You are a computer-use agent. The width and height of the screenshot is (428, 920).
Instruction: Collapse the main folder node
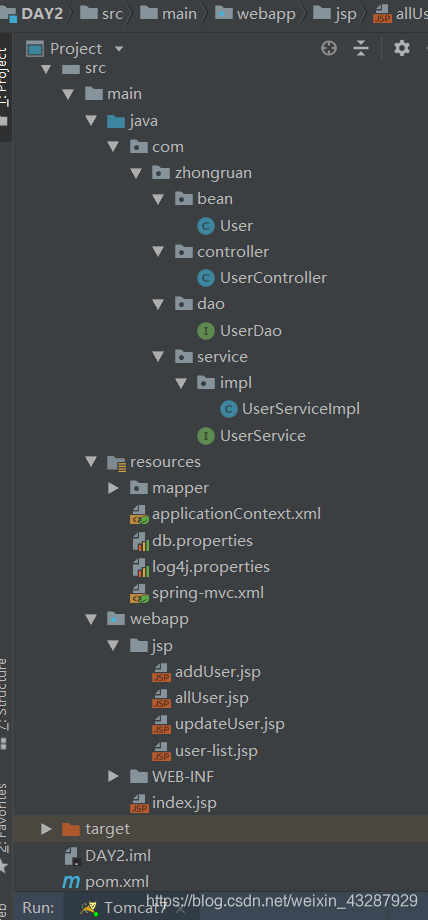point(68,94)
